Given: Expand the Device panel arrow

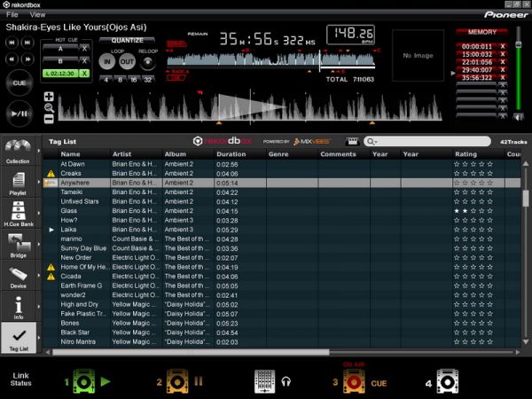Looking at the screenshot, I should (x=39, y=276).
